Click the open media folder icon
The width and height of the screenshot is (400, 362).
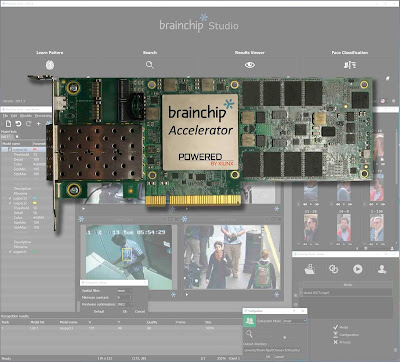310,269
